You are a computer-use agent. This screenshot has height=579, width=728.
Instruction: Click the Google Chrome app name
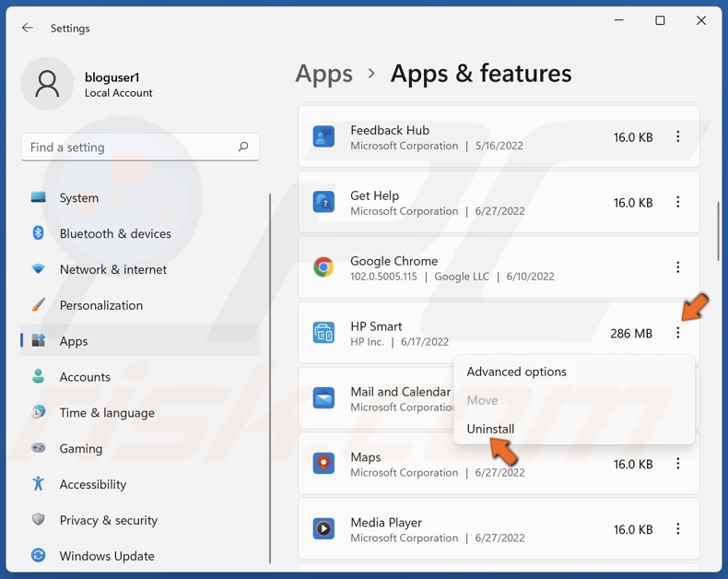[393, 261]
